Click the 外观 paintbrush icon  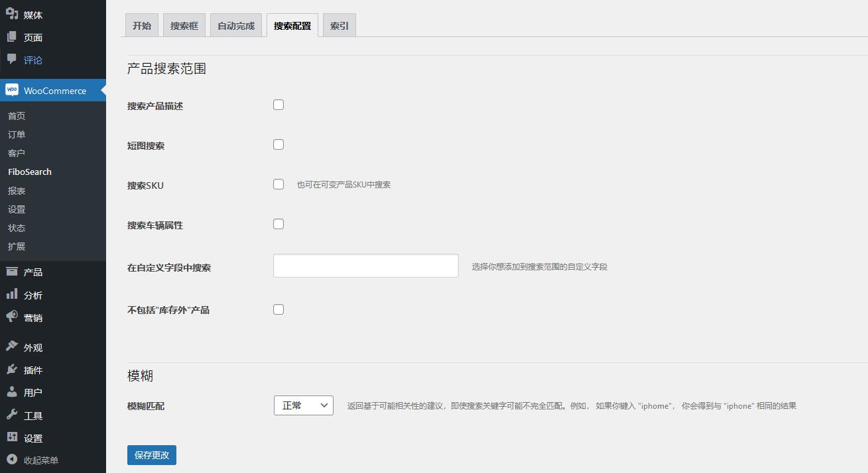click(x=12, y=347)
